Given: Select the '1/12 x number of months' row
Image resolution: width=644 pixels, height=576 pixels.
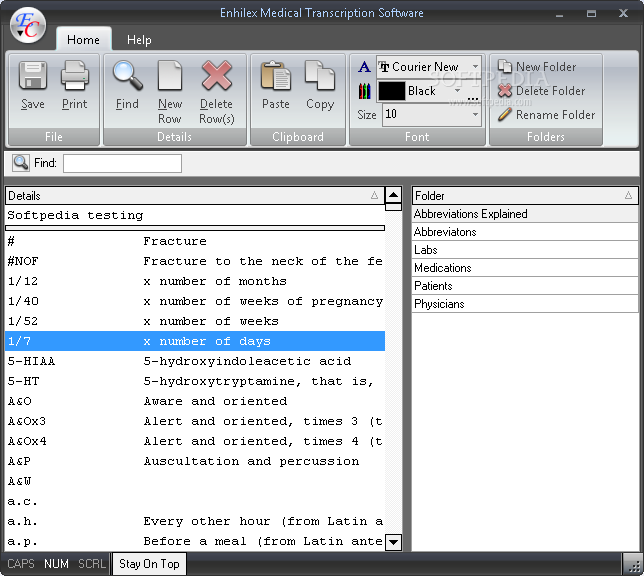Looking at the screenshot, I should click(195, 281).
